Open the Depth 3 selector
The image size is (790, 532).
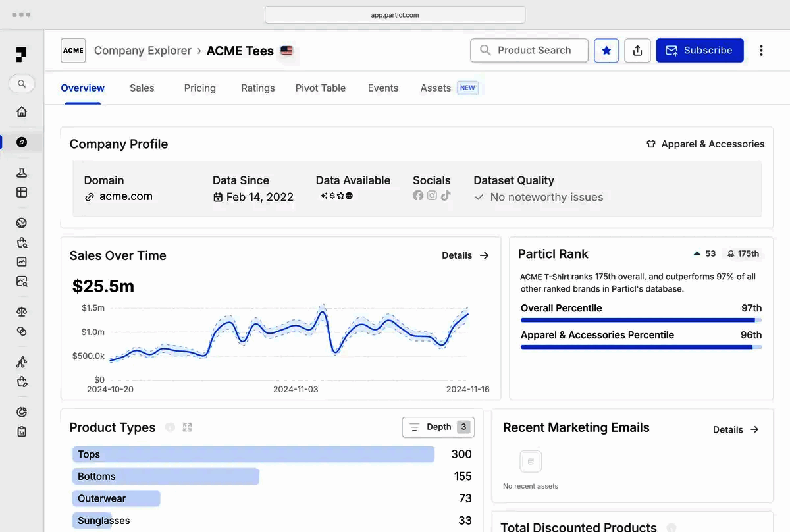(438, 427)
